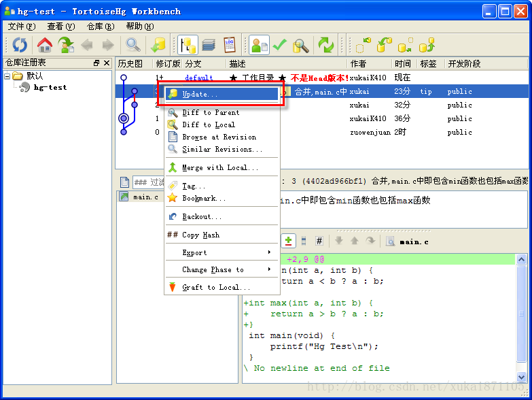Click the curved loop arrow icon
This screenshot has width=532, height=400.
370,241
